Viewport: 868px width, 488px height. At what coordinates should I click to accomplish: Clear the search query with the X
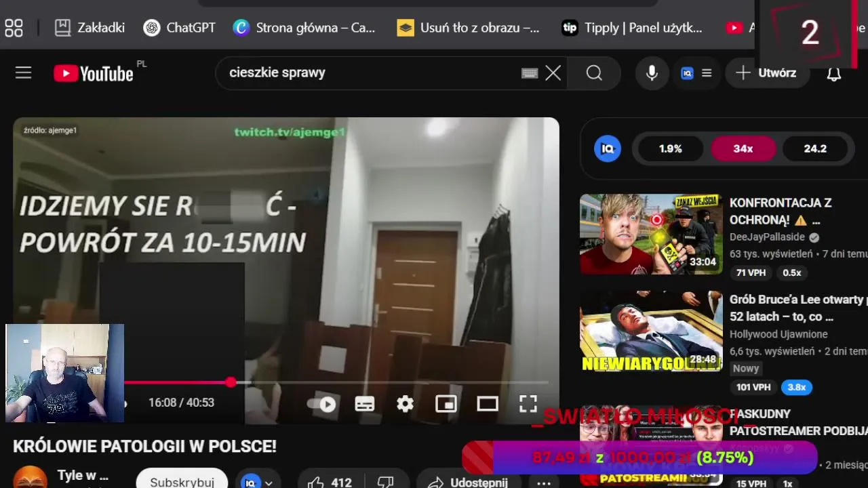[553, 73]
